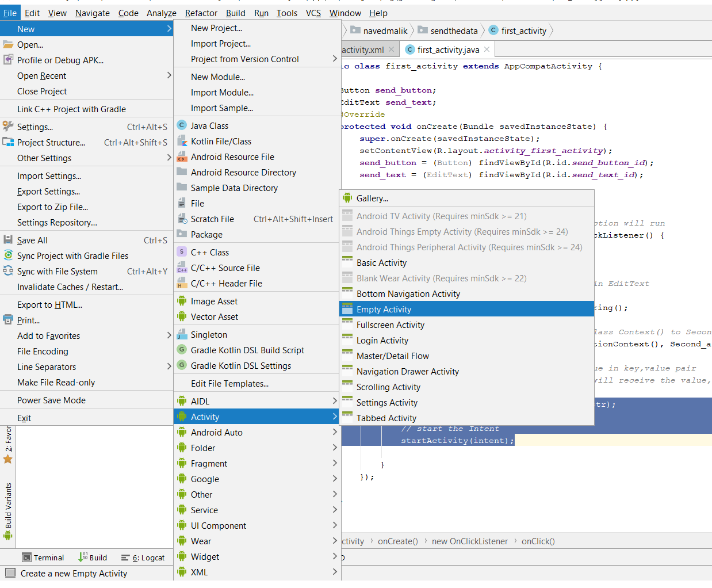Click the Favorites star icon in sidebar

tap(8, 459)
